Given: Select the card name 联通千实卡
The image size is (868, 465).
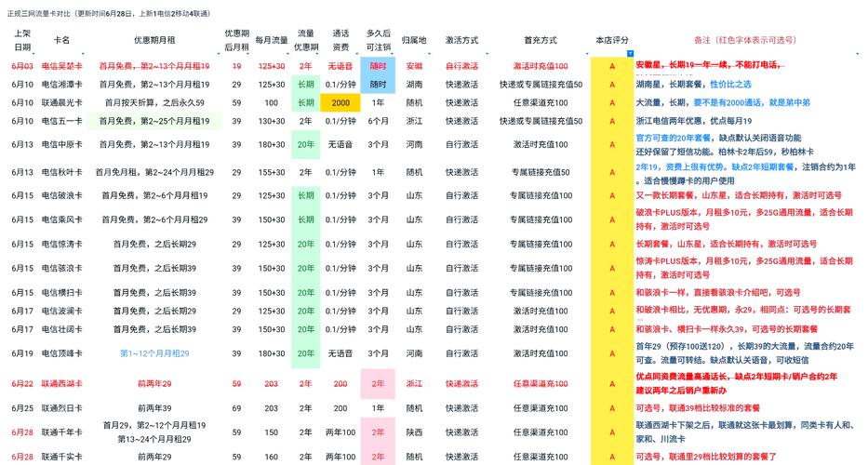Looking at the screenshot, I should 62,457.
